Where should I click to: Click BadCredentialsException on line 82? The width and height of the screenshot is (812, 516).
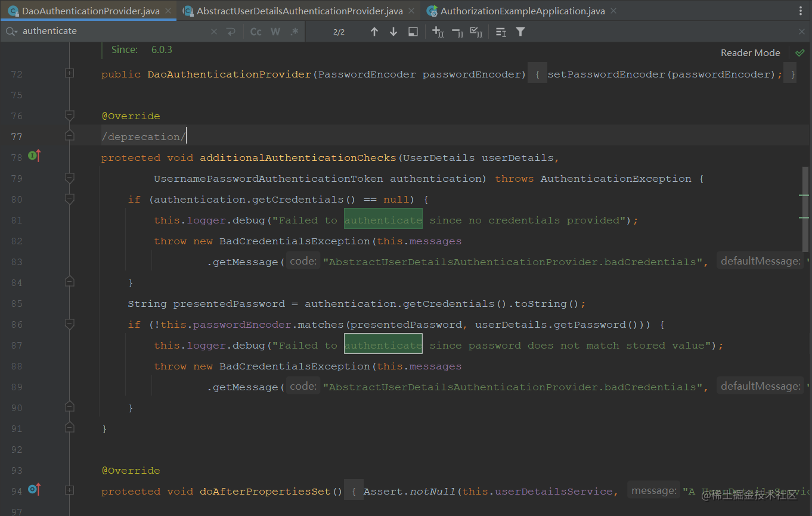click(295, 241)
